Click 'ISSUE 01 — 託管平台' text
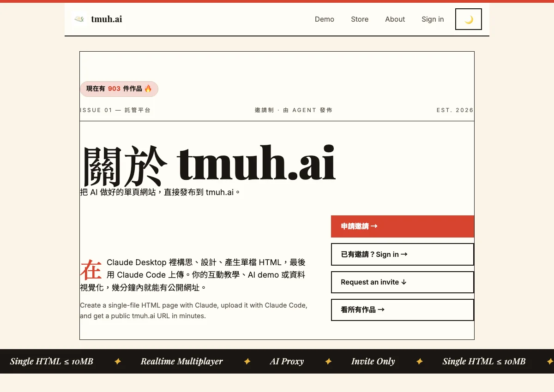The image size is (554, 392). click(x=115, y=110)
